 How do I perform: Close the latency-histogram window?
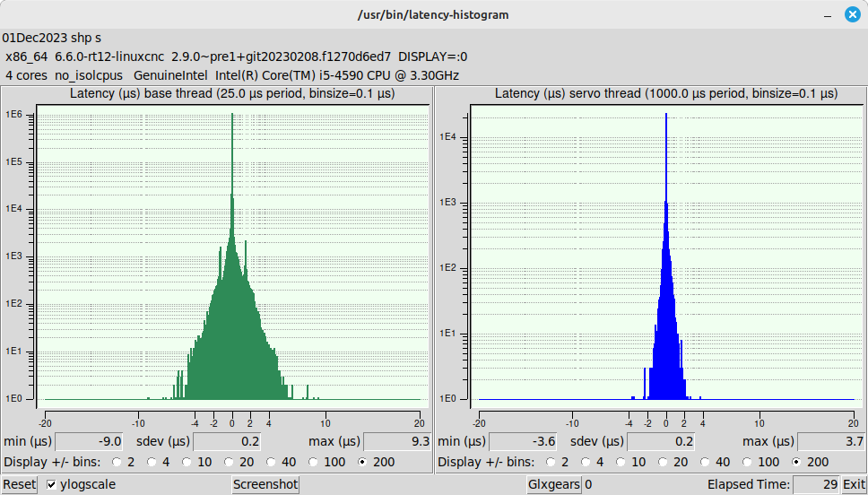[x=853, y=15]
